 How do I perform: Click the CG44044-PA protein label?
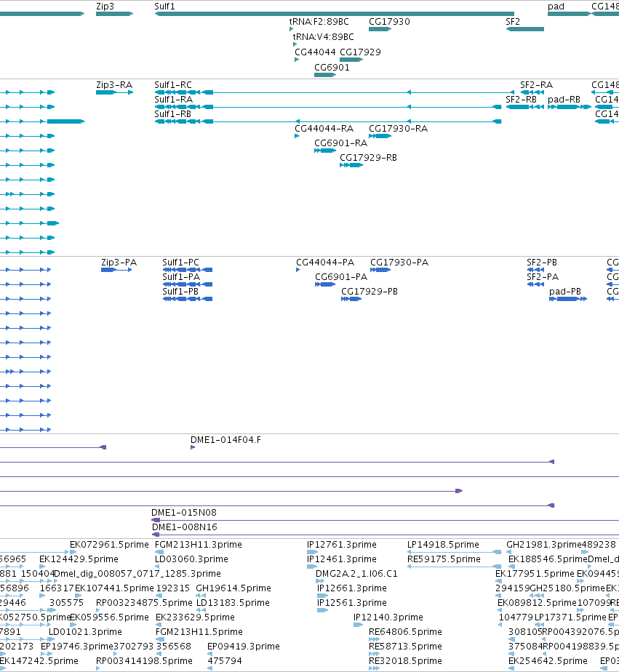coord(325,263)
